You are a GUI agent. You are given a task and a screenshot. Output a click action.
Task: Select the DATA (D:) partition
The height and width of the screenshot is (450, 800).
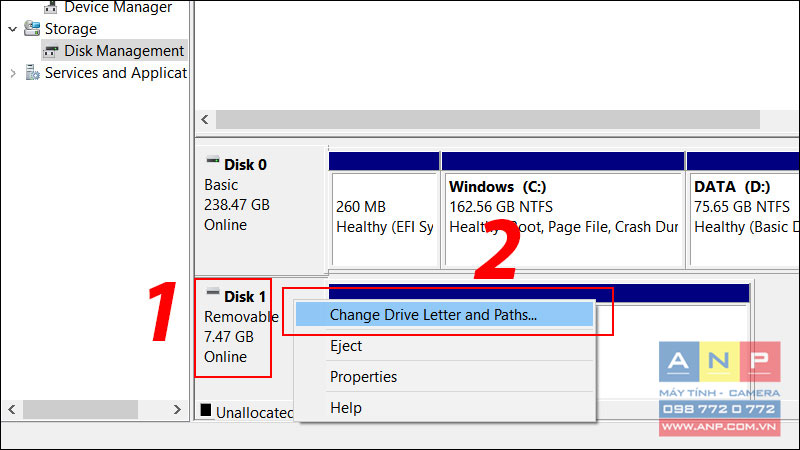tap(744, 219)
